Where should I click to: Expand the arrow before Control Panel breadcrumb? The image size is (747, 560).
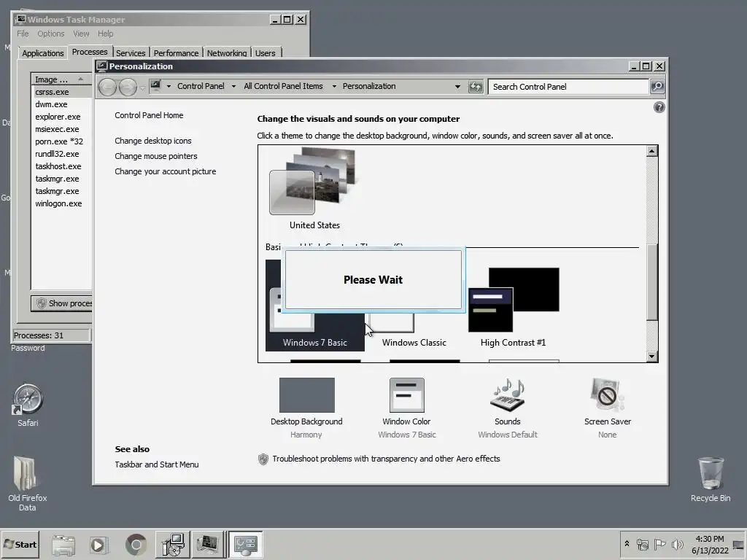169,86
